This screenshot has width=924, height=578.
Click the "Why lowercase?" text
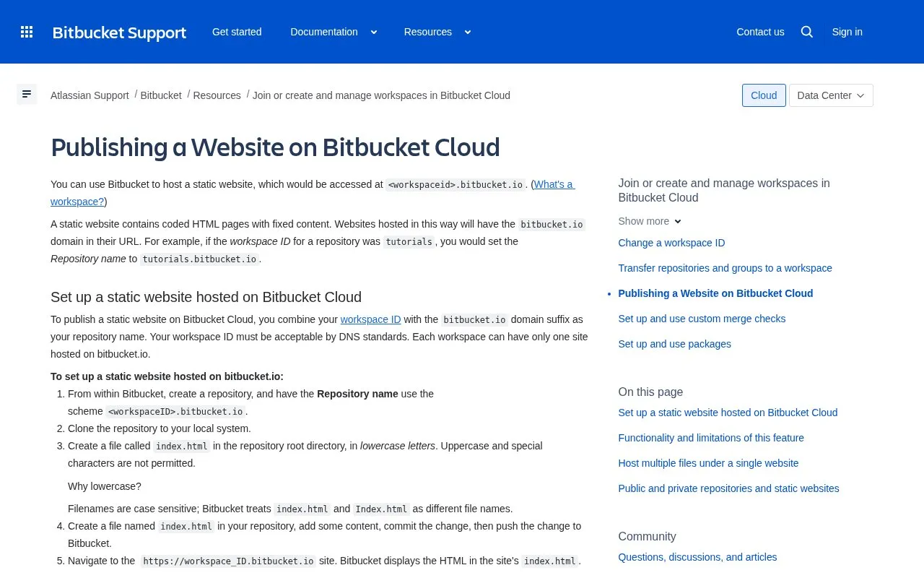[105, 486]
